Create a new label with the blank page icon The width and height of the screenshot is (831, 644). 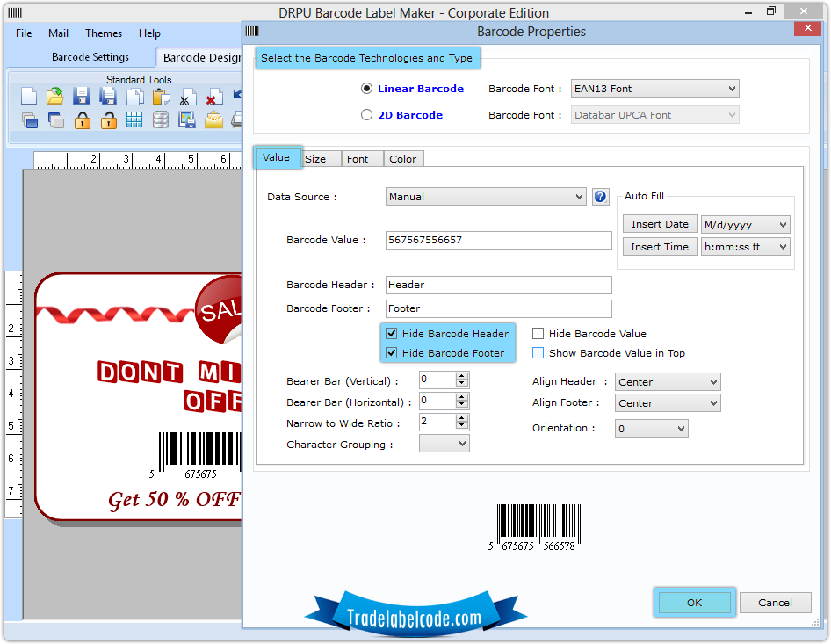[29, 97]
